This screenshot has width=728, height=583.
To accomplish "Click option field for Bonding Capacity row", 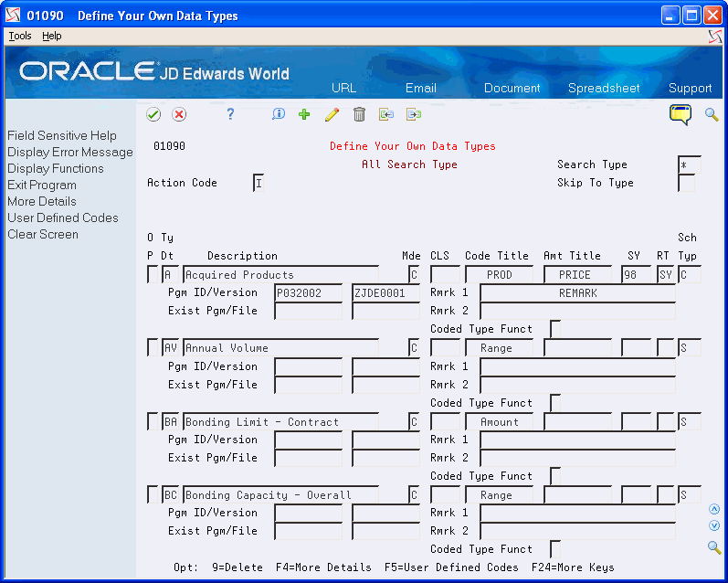I will coord(153,495).
